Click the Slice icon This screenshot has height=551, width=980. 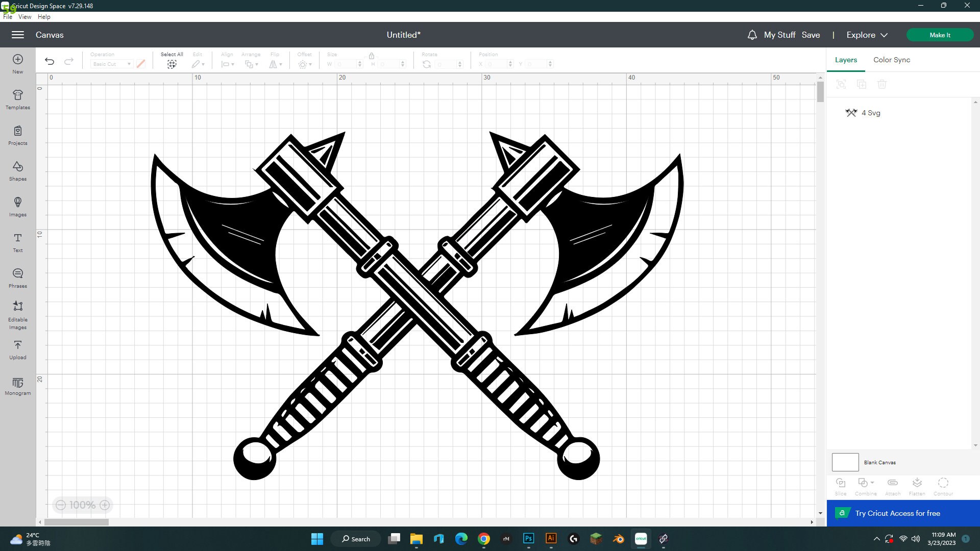click(840, 485)
